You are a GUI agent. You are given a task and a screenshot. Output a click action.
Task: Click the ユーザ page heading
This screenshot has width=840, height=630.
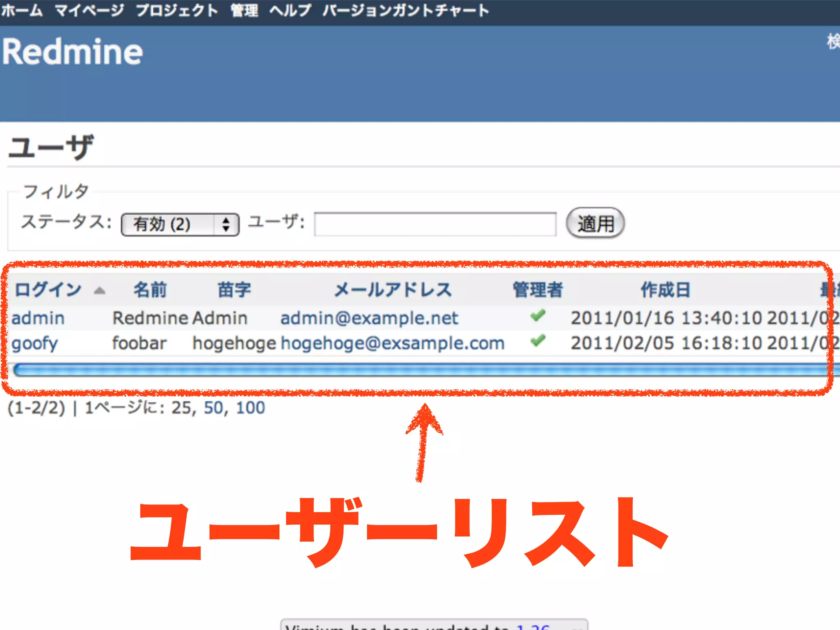pyautogui.click(x=51, y=147)
